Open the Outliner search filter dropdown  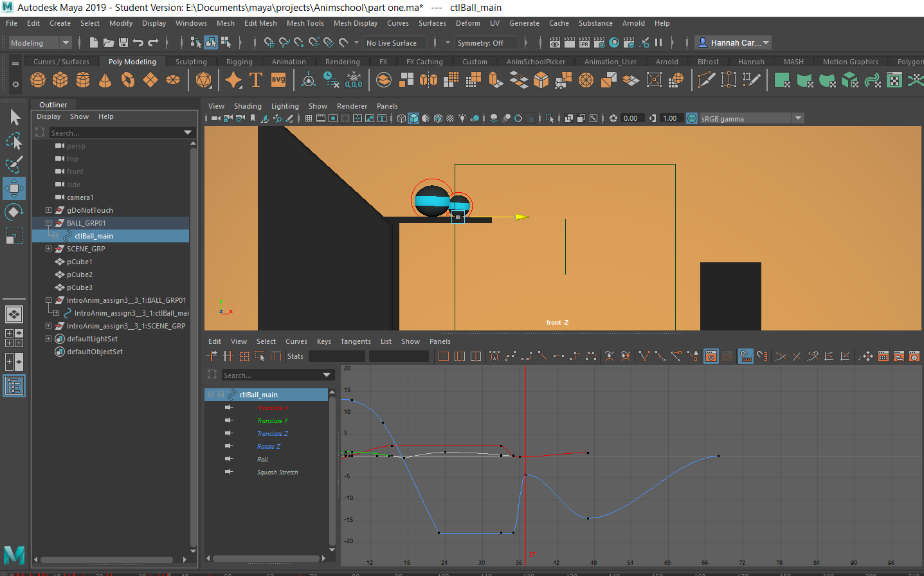coord(187,131)
